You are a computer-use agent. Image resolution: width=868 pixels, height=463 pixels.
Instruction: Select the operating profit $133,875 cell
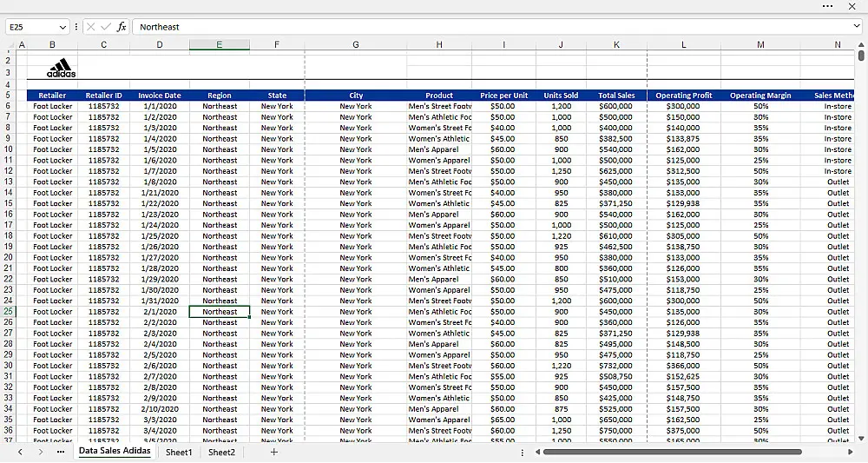[684, 138]
